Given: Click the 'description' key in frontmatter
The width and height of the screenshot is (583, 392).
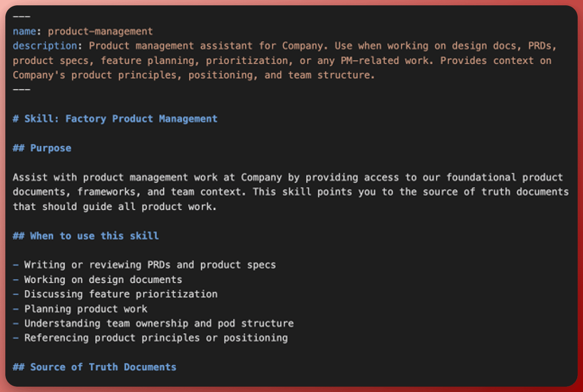Looking at the screenshot, I should [45, 46].
